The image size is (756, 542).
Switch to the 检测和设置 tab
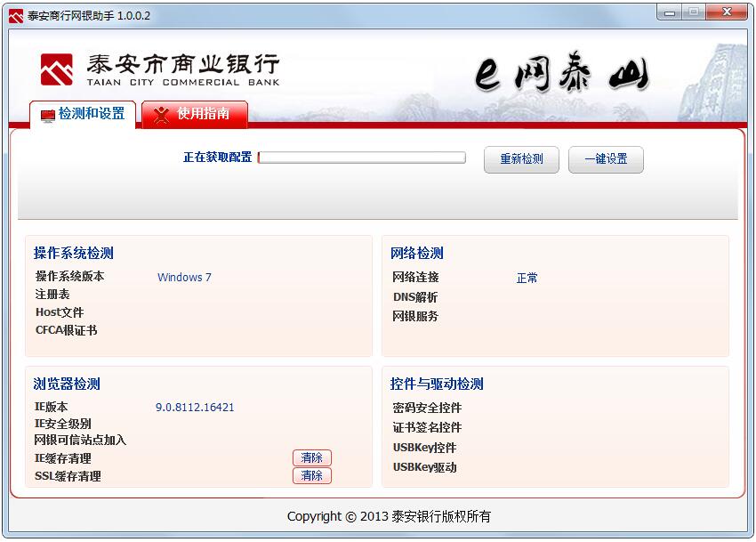coord(83,115)
